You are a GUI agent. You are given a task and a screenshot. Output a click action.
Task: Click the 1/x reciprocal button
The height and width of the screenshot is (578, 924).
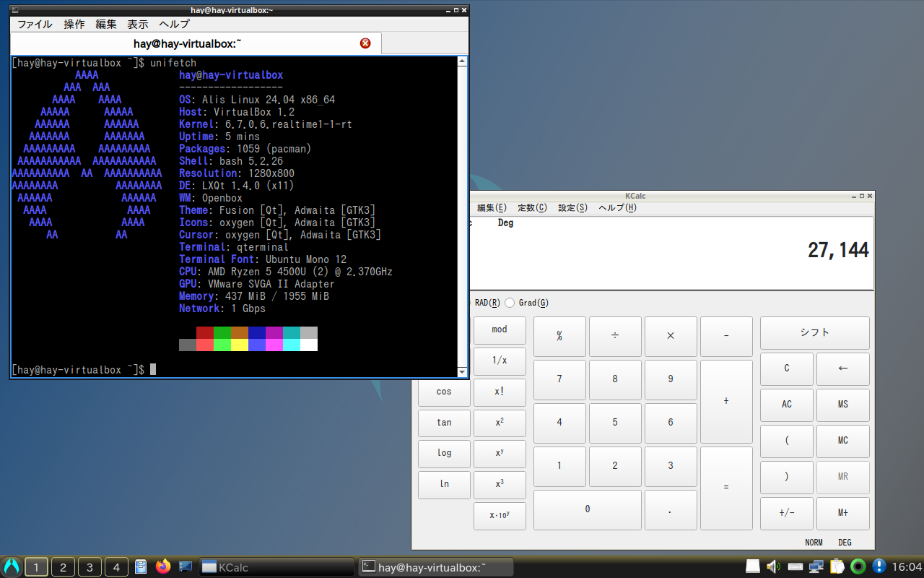point(500,361)
